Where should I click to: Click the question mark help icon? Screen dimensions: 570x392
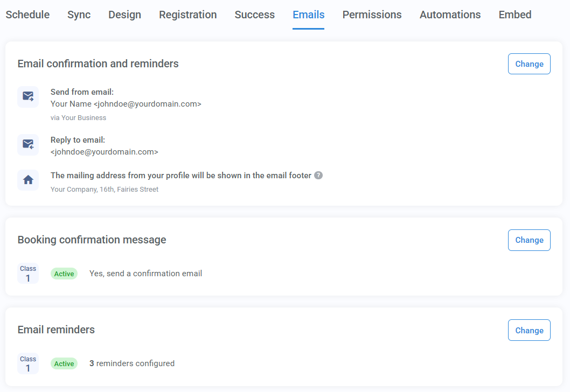318,175
